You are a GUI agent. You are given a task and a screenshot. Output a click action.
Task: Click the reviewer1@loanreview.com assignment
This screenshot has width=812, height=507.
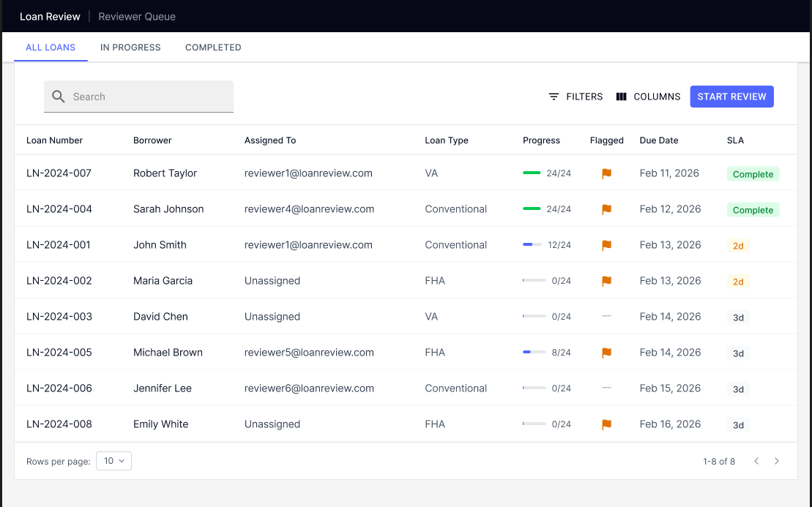click(x=309, y=173)
